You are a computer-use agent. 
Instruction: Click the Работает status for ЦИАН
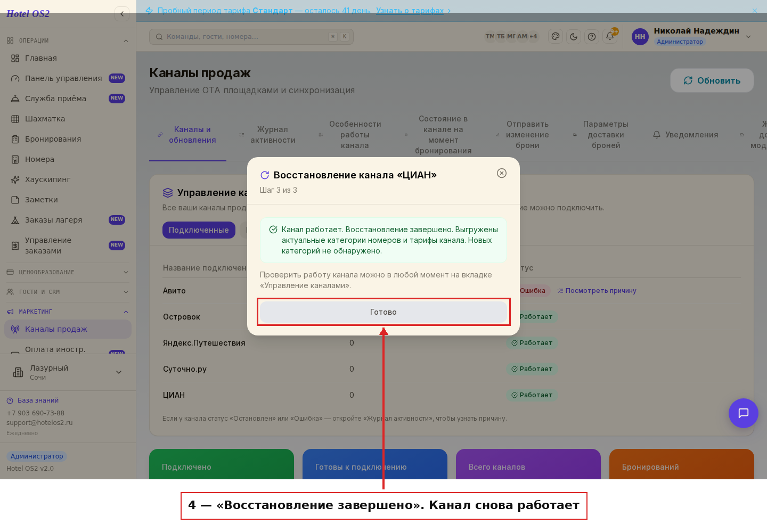click(x=532, y=395)
